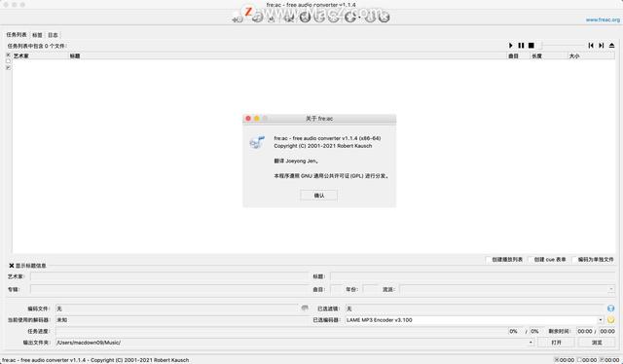Click the 专辑 input field
The width and height of the screenshot is (623, 364).
[x=168, y=289]
